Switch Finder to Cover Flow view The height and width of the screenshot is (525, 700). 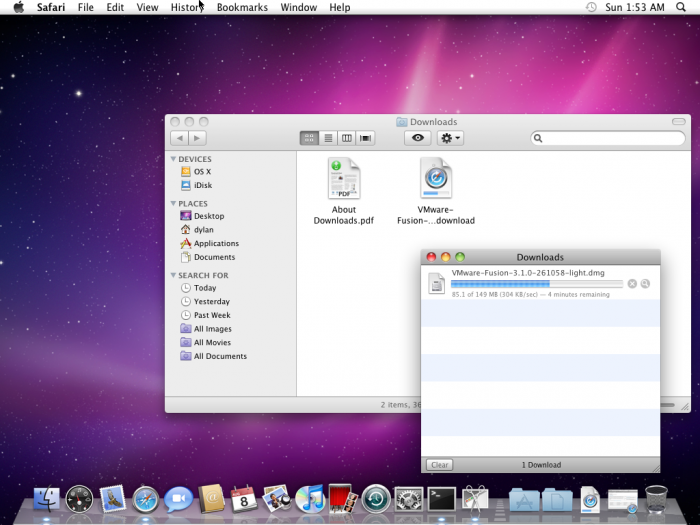366,138
